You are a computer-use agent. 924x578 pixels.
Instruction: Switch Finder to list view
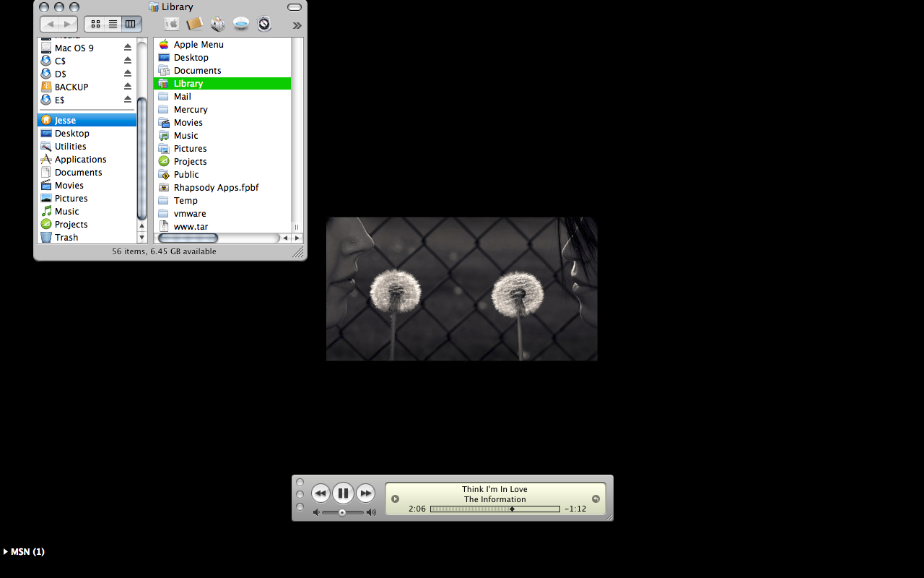[113, 24]
